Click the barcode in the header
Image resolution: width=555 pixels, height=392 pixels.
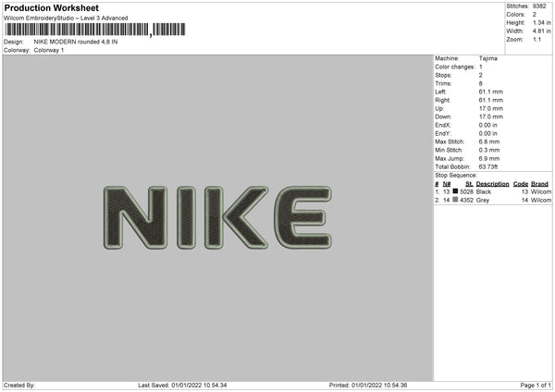95,30
